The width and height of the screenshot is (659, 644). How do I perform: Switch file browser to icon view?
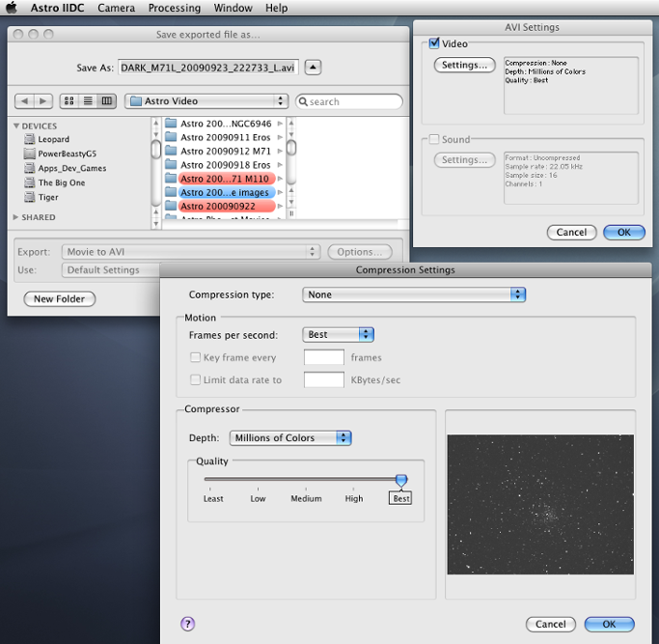[x=69, y=100]
